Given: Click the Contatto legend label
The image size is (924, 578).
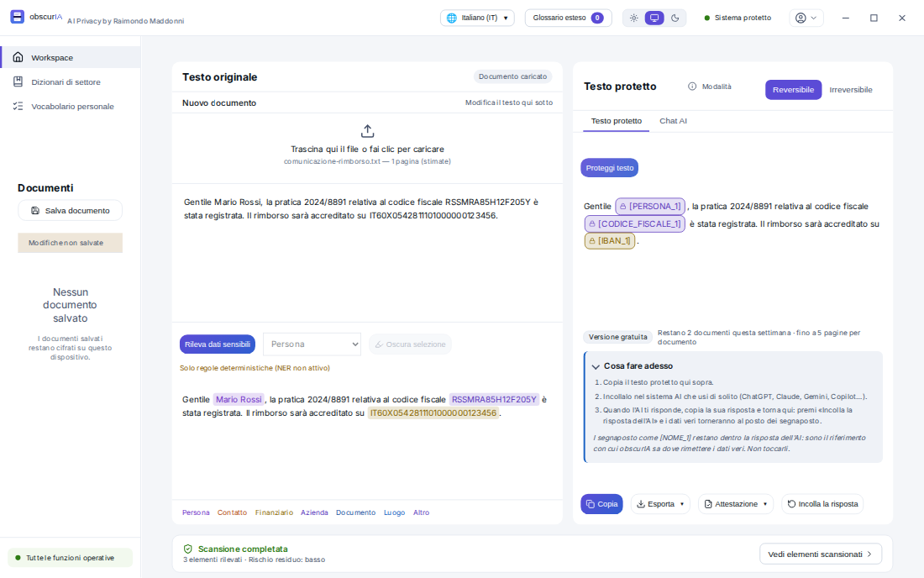Looking at the screenshot, I should (x=232, y=512).
